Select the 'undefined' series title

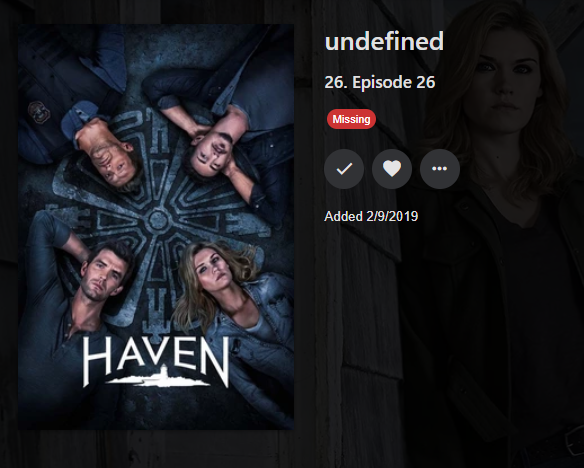pos(384,41)
